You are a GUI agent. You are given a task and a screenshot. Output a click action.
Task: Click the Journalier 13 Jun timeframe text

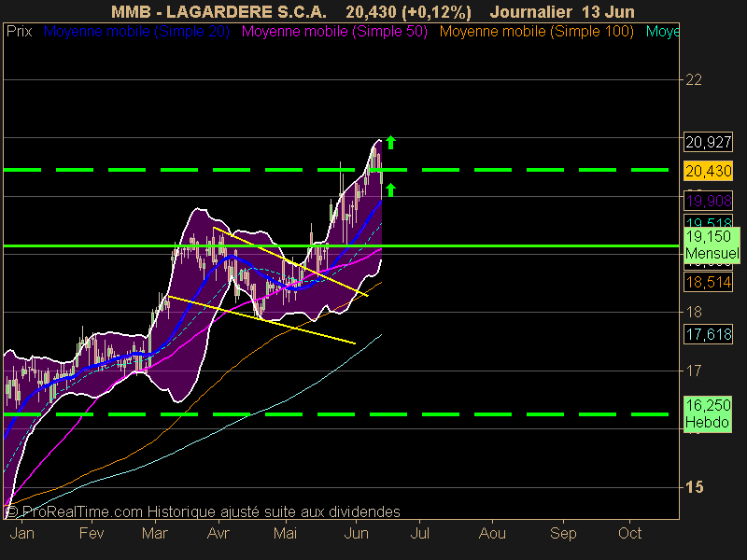[562, 11]
